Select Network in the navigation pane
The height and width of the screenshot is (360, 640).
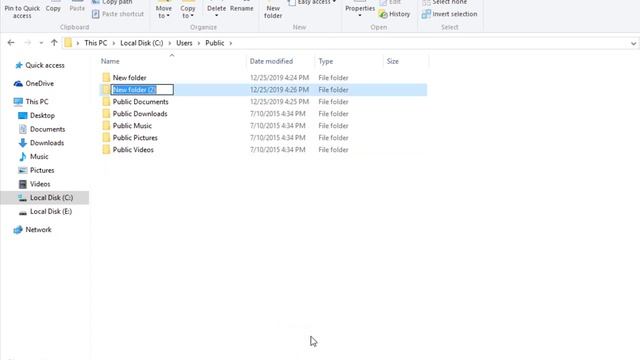click(38, 229)
